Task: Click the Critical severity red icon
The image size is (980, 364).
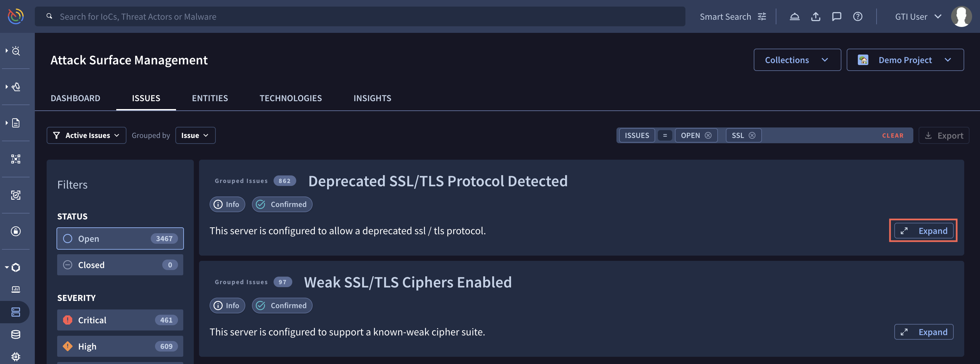Action: (68, 320)
